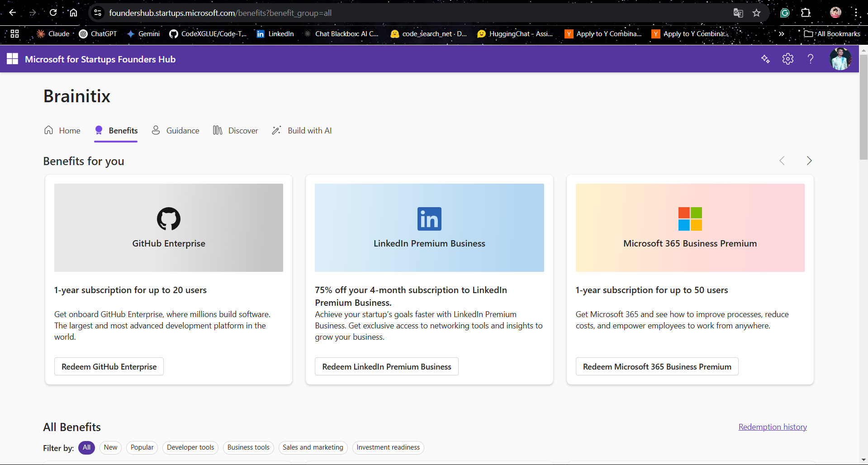
Task: Open the HuggingChat bookmark
Action: [x=515, y=33]
